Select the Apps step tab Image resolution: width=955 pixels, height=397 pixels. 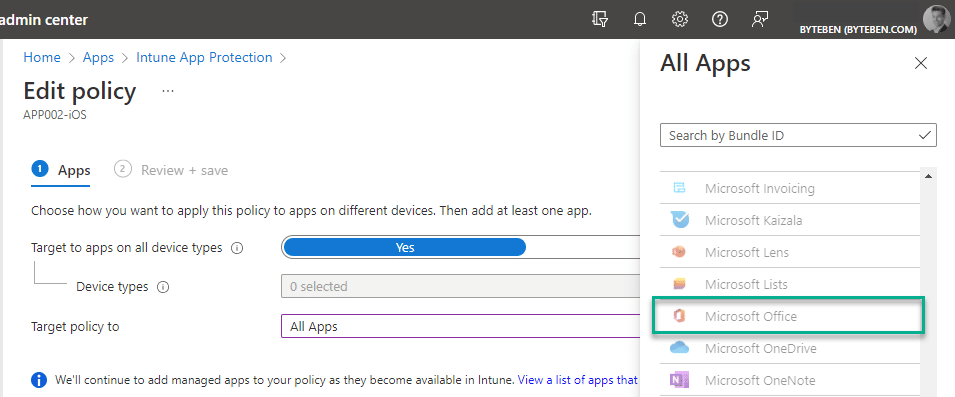(x=61, y=170)
